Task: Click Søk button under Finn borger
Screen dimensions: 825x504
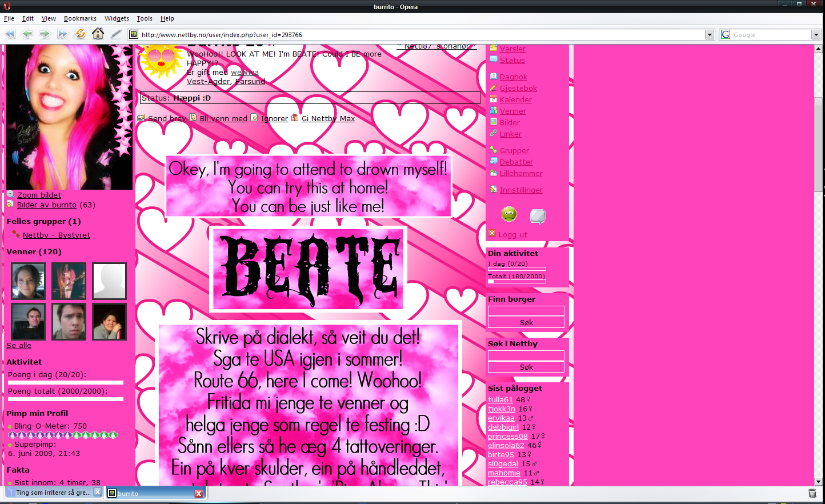Action: (526, 322)
